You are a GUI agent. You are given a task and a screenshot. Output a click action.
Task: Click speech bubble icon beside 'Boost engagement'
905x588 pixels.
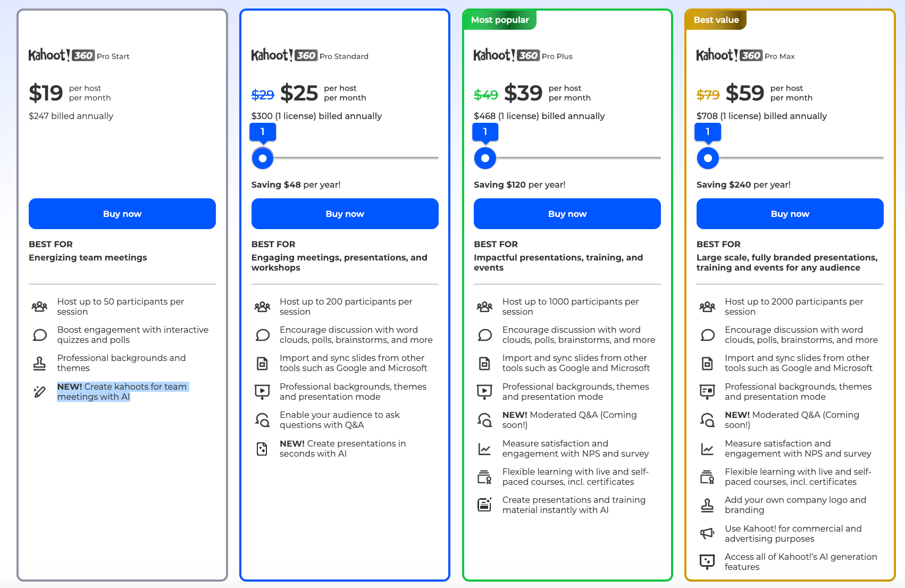[39, 335]
